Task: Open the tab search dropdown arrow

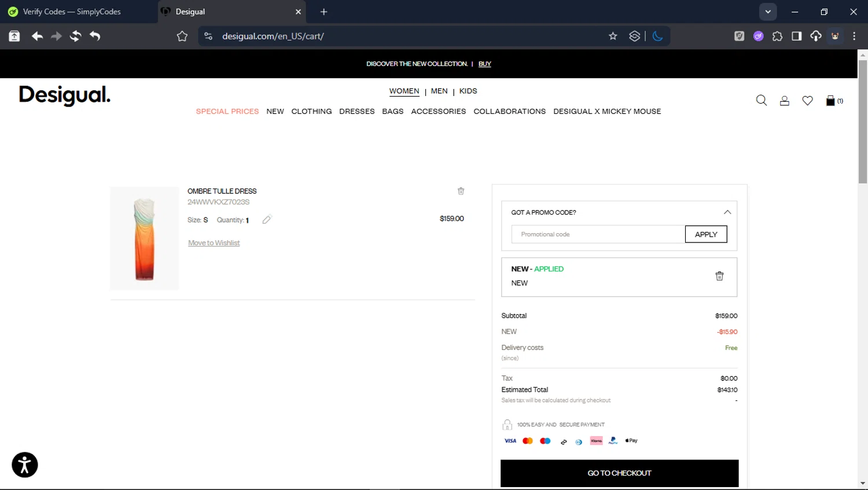Action: point(768,12)
